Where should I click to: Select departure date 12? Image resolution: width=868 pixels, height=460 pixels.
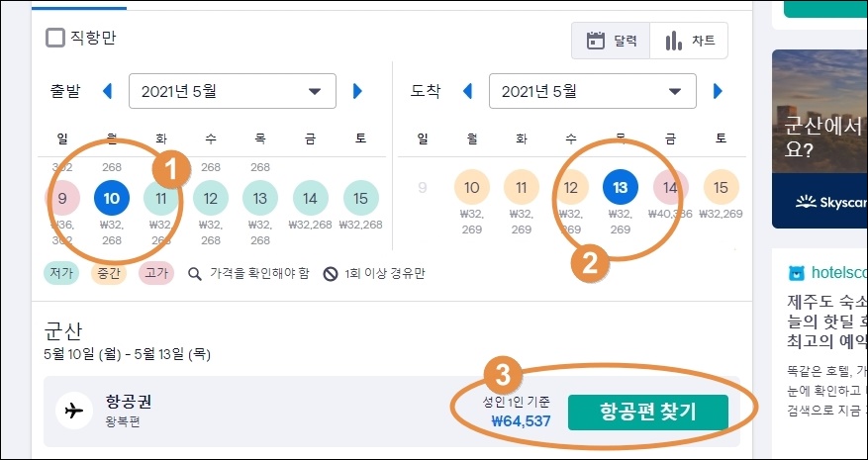click(x=211, y=198)
